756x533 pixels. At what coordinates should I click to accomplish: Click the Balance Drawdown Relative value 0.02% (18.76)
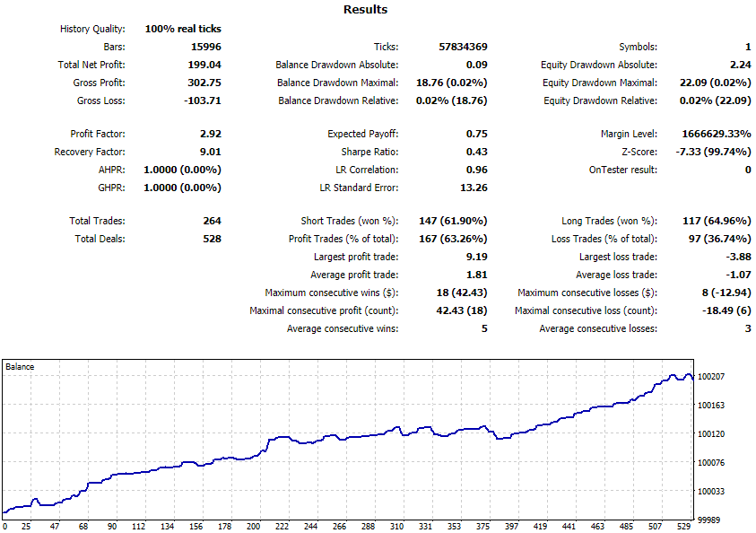(x=452, y=100)
